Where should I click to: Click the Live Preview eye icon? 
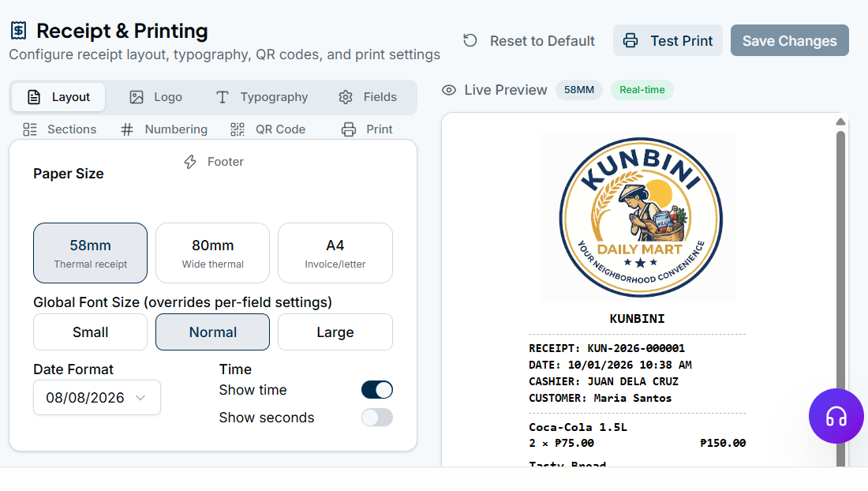(449, 90)
